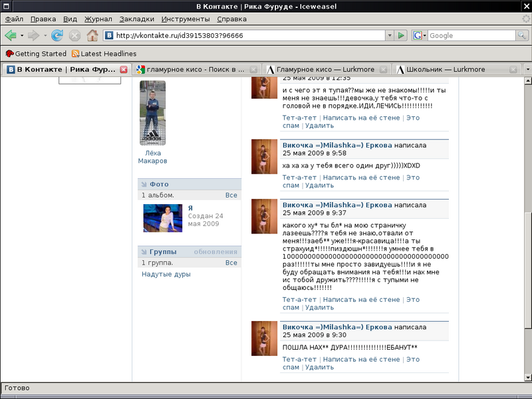Click Тет-а-тет under the 9:37 post
532x399 pixels.
tap(299, 300)
